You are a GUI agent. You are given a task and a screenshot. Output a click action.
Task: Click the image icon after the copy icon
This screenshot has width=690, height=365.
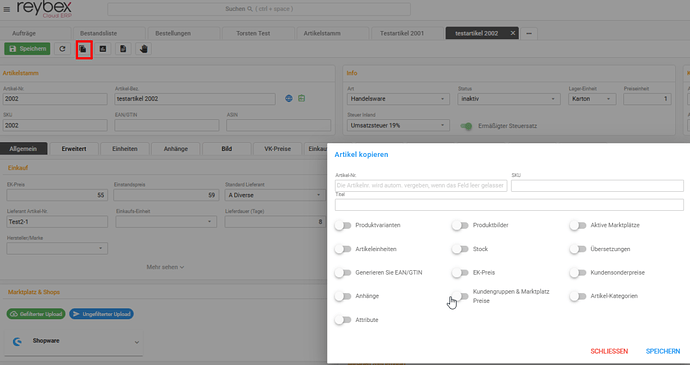click(x=103, y=49)
